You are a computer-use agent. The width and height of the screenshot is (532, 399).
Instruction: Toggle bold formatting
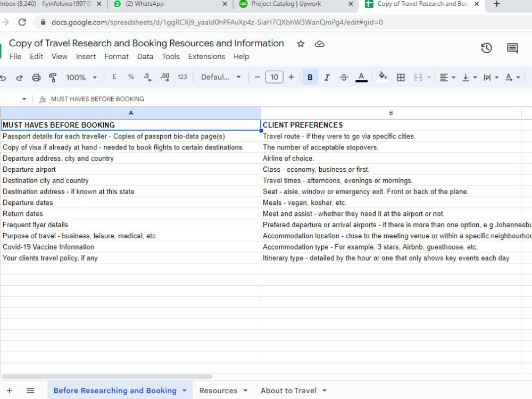coord(310,77)
